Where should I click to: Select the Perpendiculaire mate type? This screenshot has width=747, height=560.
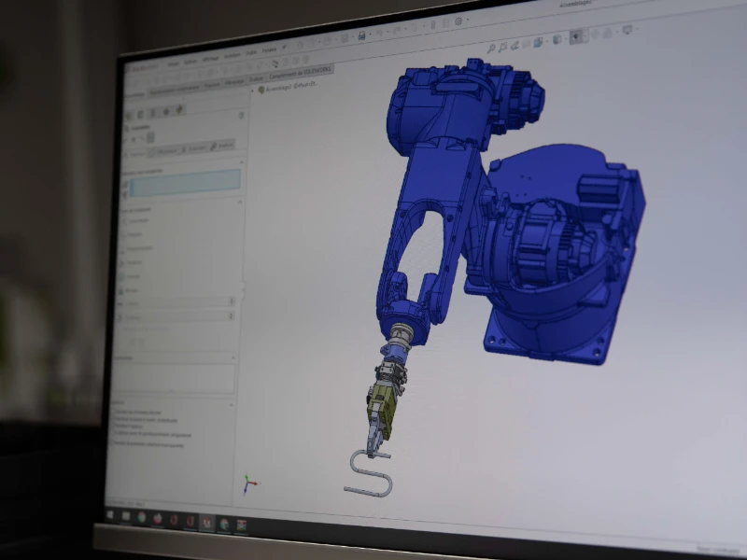135,248
